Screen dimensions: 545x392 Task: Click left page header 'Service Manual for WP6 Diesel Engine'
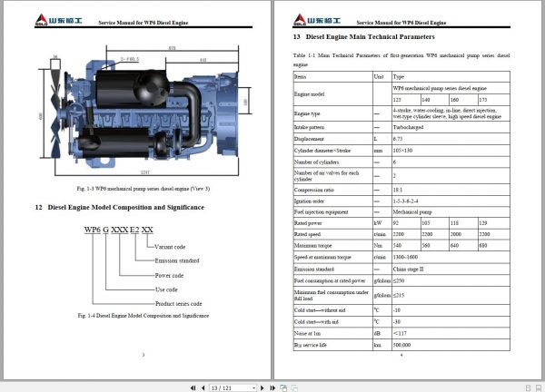point(144,23)
